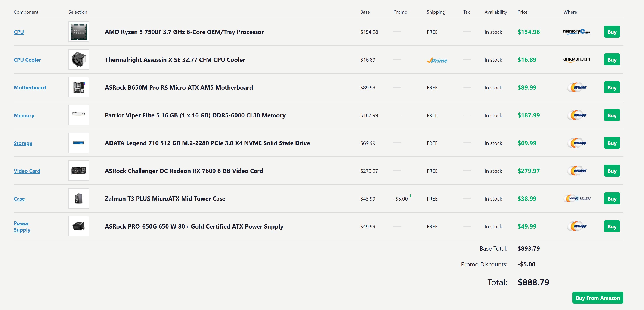Image resolution: width=644 pixels, height=310 pixels.
Task: Click the Availability column header
Action: [495, 12]
